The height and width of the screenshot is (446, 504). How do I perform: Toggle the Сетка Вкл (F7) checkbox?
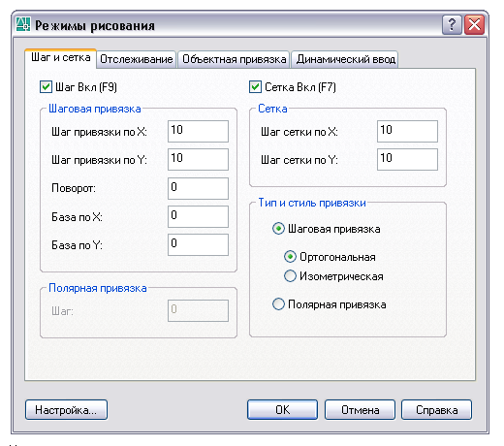pyautogui.click(x=255, y=87)
